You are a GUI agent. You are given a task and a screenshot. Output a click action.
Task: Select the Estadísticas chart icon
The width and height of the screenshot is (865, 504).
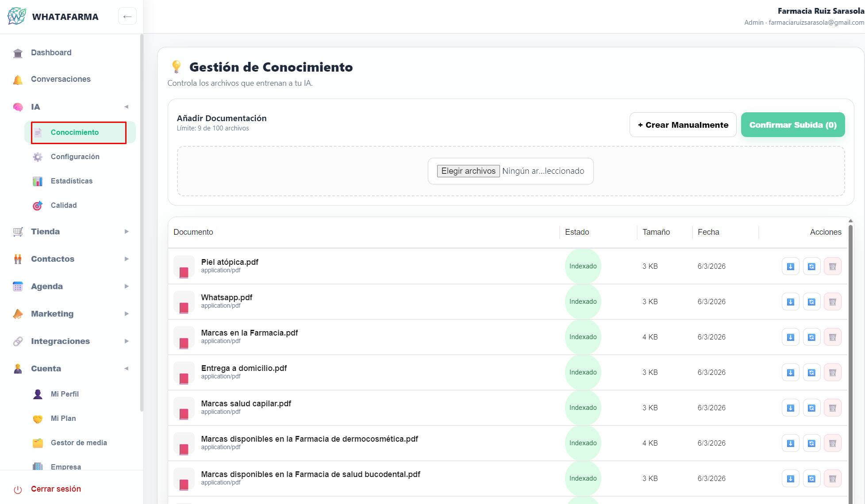click(x=38, y=181)
